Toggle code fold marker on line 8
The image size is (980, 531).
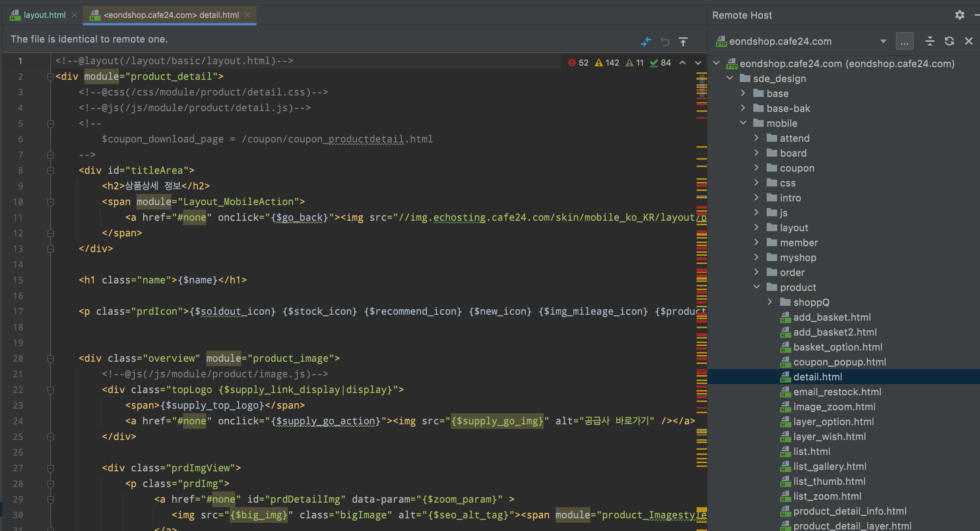pos(50,171)
